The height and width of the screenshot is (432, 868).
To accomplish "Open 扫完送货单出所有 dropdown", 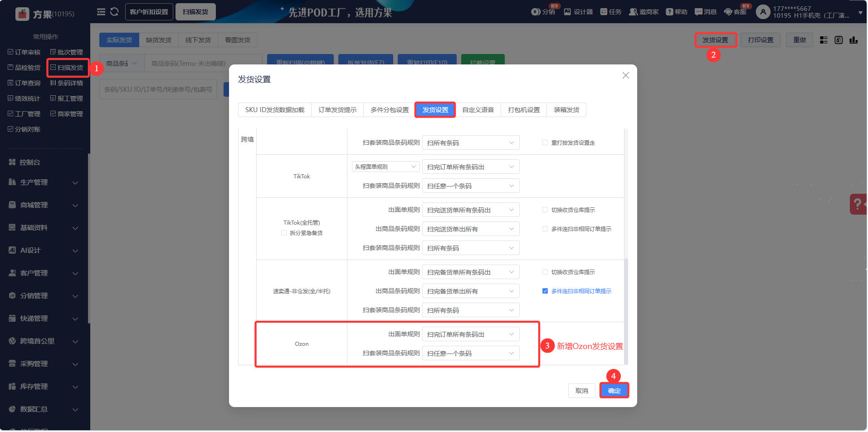I will (471, 229).
